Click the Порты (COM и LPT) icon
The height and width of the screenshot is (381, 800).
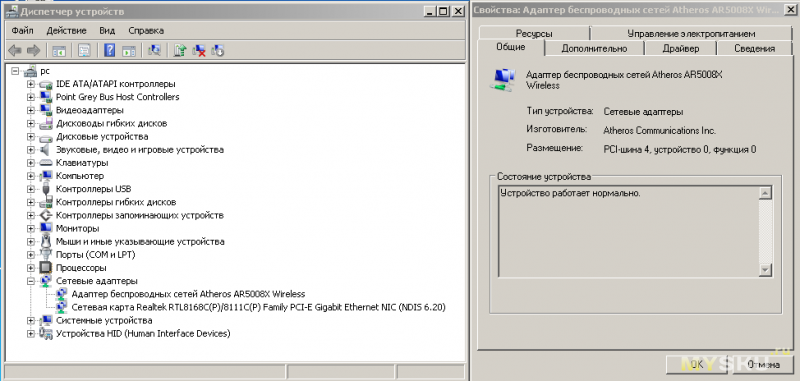pyautogui.click(x=46, y=254)
